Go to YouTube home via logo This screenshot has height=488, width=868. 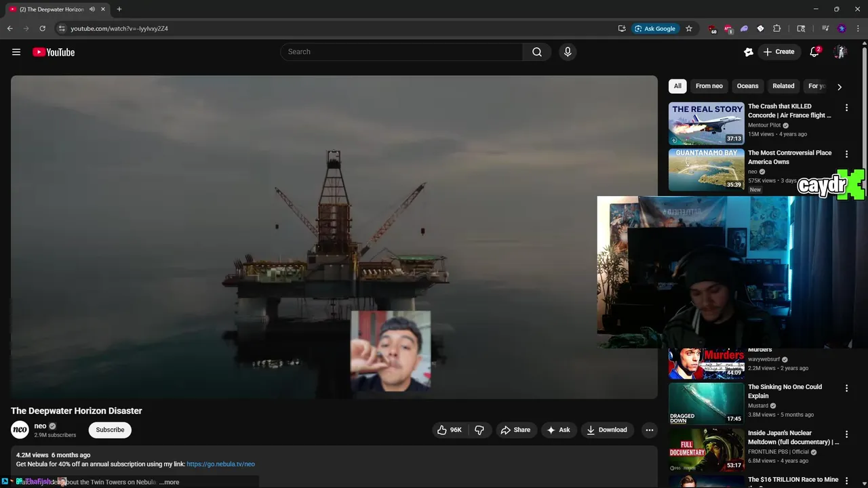coord(54,52)
